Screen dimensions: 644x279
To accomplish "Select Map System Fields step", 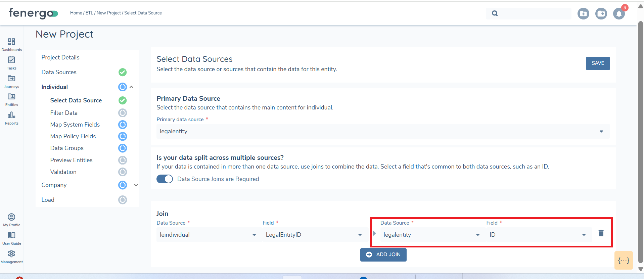I will [x=75, y=125].
